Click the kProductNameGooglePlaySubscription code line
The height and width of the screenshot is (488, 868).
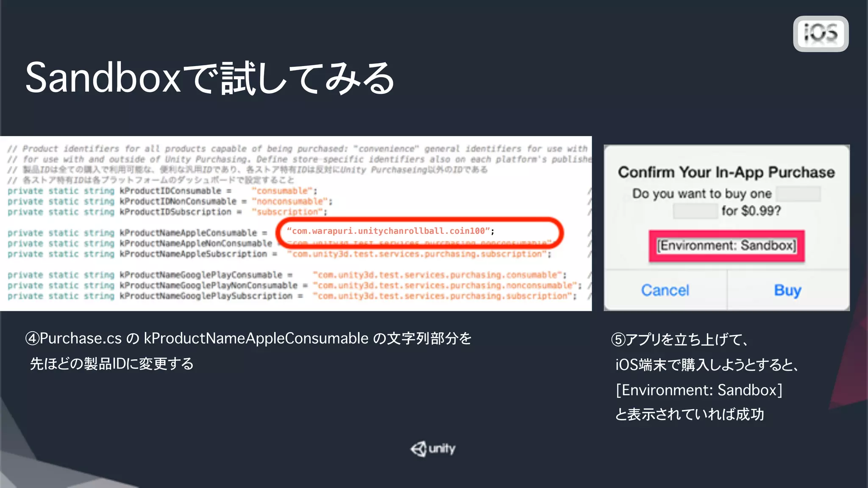[x=292, y=296]
